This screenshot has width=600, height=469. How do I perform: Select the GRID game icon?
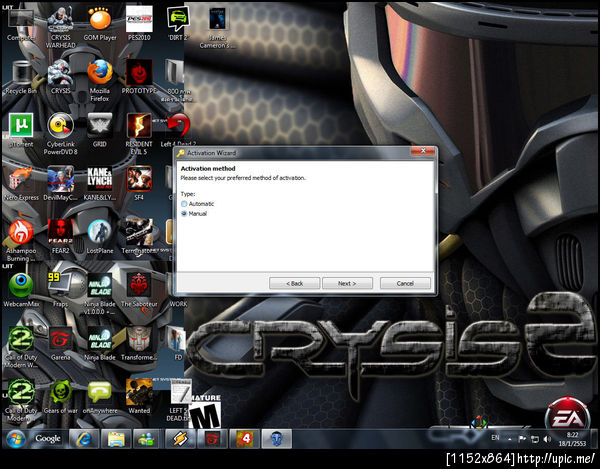pyautogui.click(x=100, y=130)
